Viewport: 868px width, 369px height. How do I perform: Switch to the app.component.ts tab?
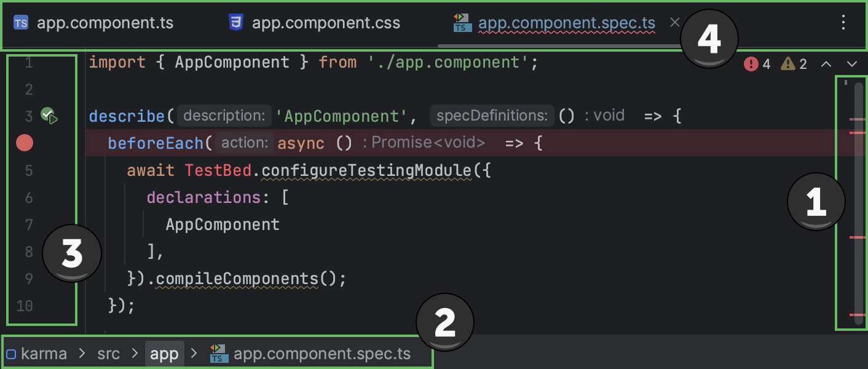105,22
